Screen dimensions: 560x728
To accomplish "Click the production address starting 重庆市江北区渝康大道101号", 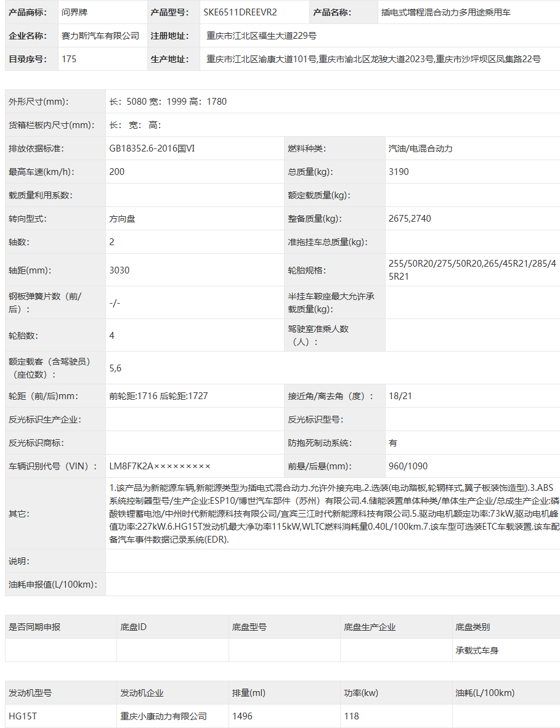I will click(x=373, y=59).
